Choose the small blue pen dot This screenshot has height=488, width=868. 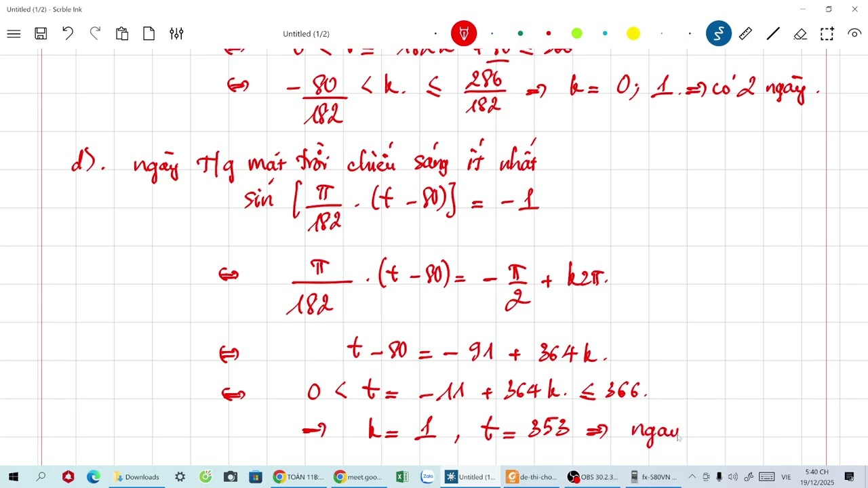[492, 33]
